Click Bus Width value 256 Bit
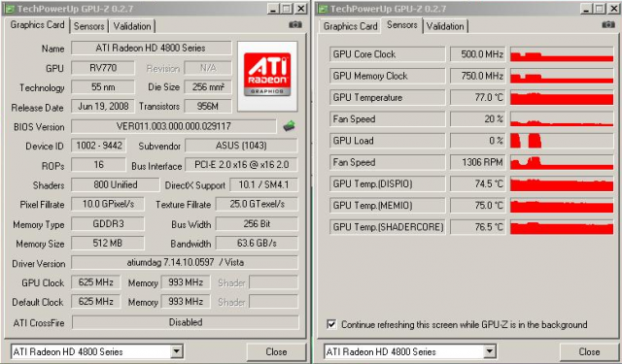This screenshot has height=364, width=622. click(x=257, y=224)
